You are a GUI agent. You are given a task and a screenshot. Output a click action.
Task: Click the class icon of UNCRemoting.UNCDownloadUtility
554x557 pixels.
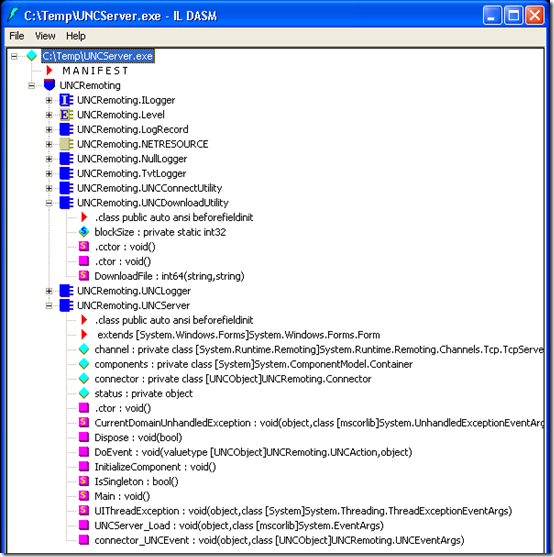tap(66, 203)
